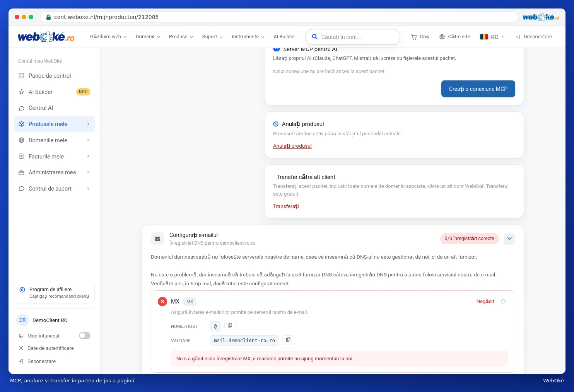Viewport: 574px width, 392px height.
Task: Click Creați o conexiune MCP button
Action: 478,89
